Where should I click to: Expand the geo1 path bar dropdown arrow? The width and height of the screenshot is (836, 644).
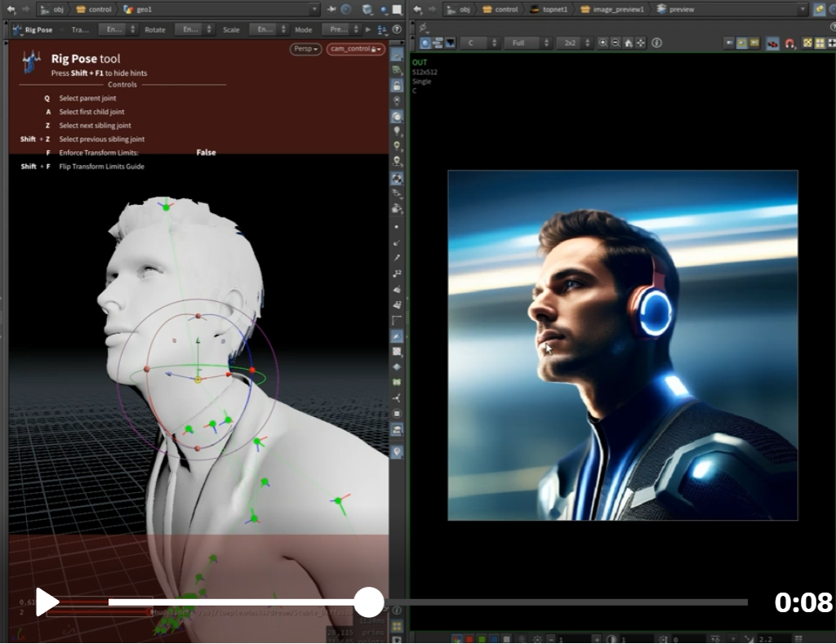[314, 9]
